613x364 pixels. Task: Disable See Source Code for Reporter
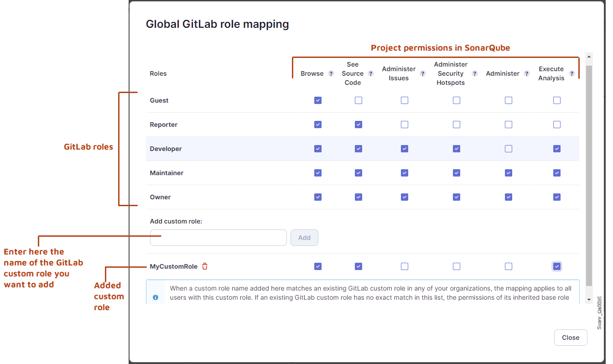point(358,125)
